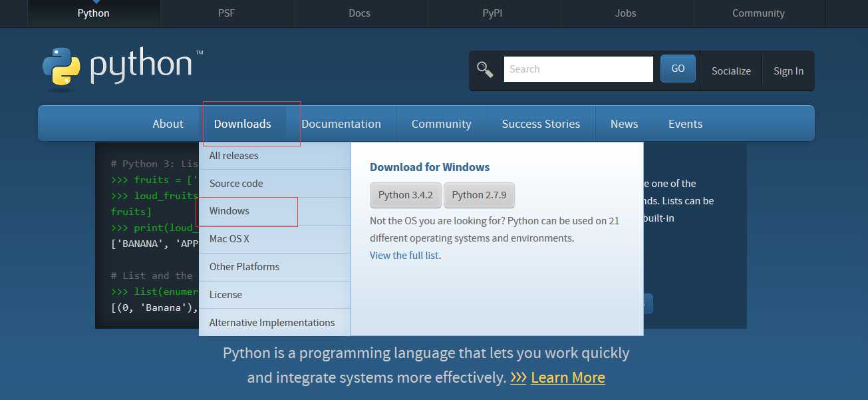Download Python 2.7.9 button
The height and width of the screenshot is (400, 868).
click(479, 195)
